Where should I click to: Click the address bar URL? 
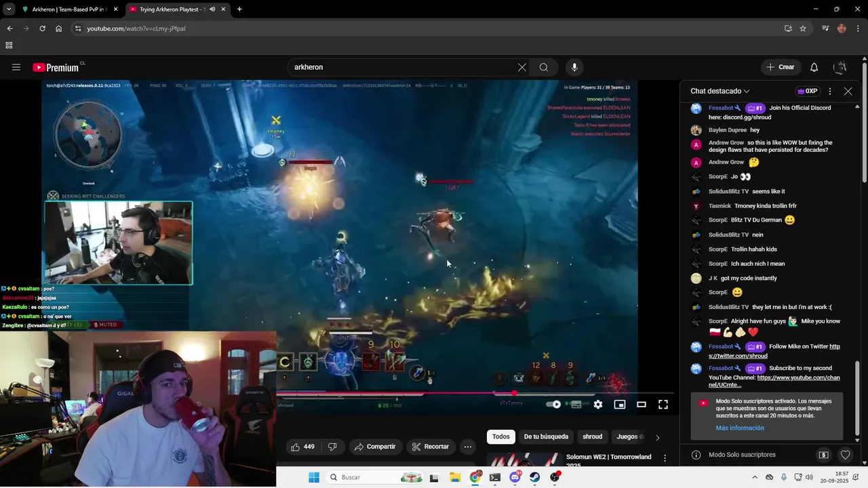(x=136, y=28)
